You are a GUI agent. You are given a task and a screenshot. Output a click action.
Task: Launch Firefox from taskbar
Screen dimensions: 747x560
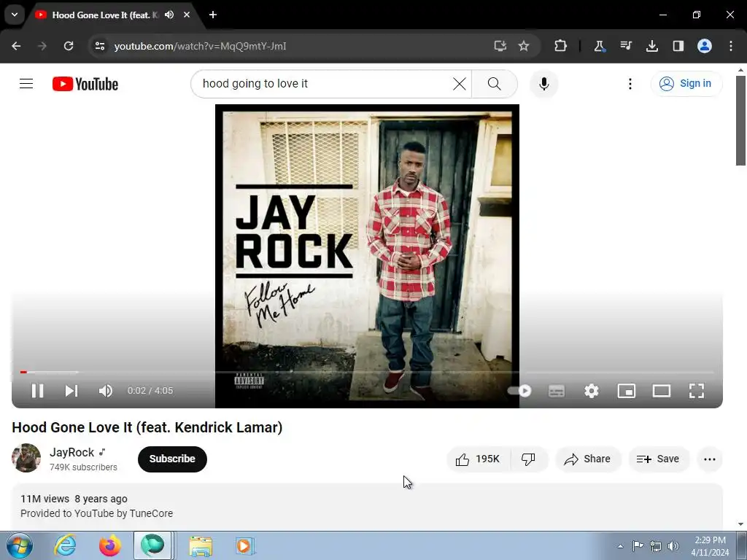109,545
